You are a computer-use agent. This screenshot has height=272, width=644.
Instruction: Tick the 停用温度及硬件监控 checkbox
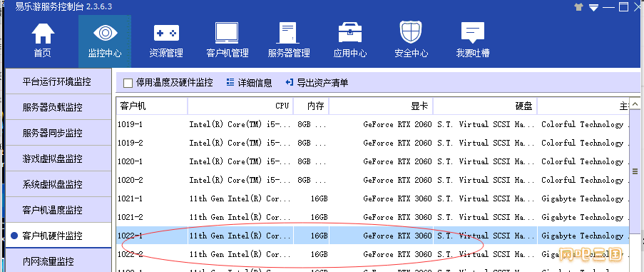pos(128,83)
